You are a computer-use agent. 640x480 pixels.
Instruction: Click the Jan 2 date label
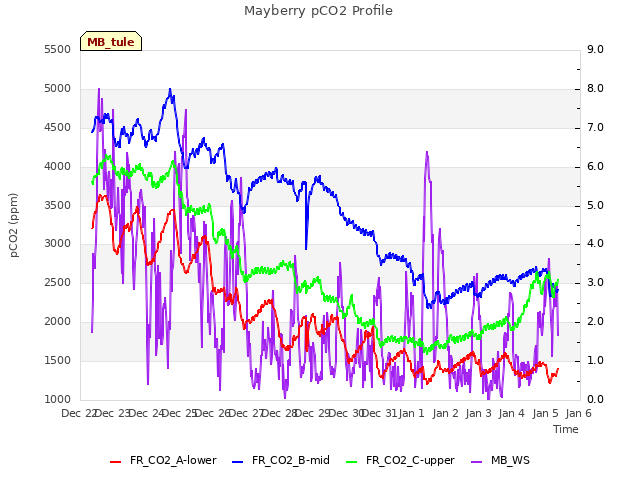pos(445,413)
